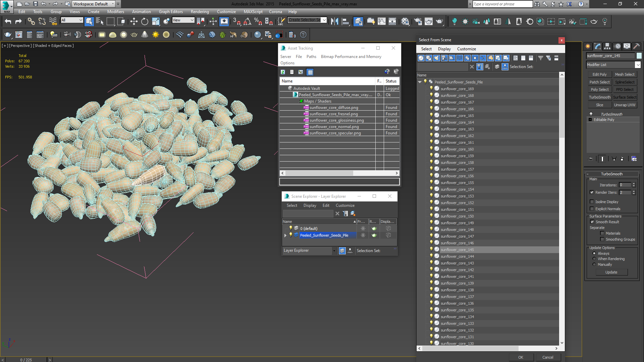The width and height of the screenshot is (644, 362).
Task: Click Cancel in Select From Scene dialog
Action: tap(548, 357)
